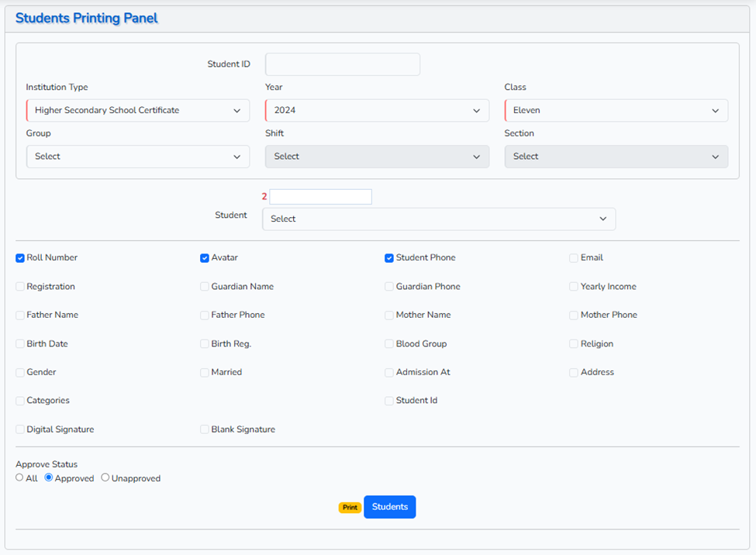This screenshot has width=756, height=555.
Task: Click into the Student ID field
Action: pyautogui.click(x=343, y=64)
